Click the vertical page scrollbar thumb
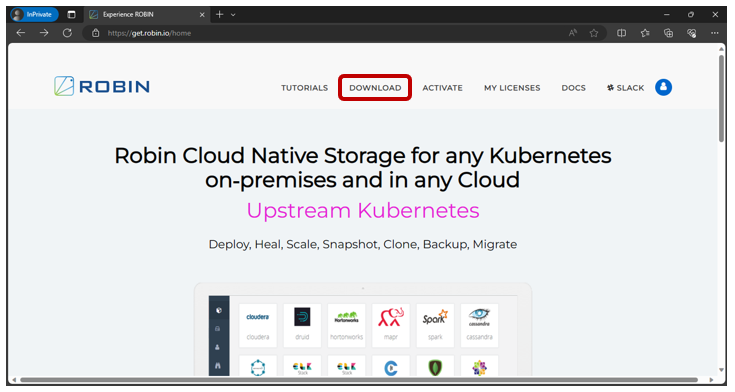This screenshot has height=392, width=735. pos(721,98)
